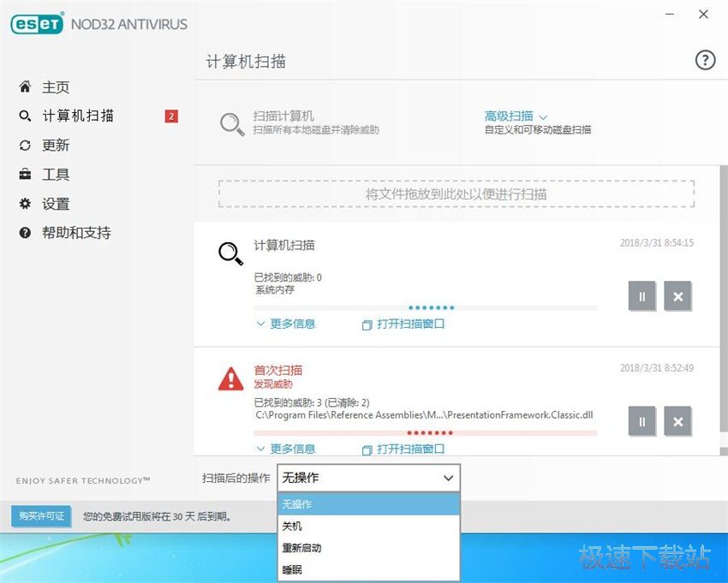Image resolution: width=728 pixels, height=583 pixels.
Task: Click the 计算机扫描 progress bar
Action: (x=425, y=307)
